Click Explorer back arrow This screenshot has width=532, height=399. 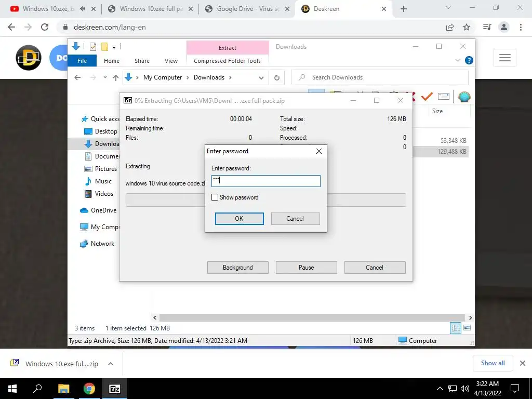pyautogui.click(x=77, y=77)
